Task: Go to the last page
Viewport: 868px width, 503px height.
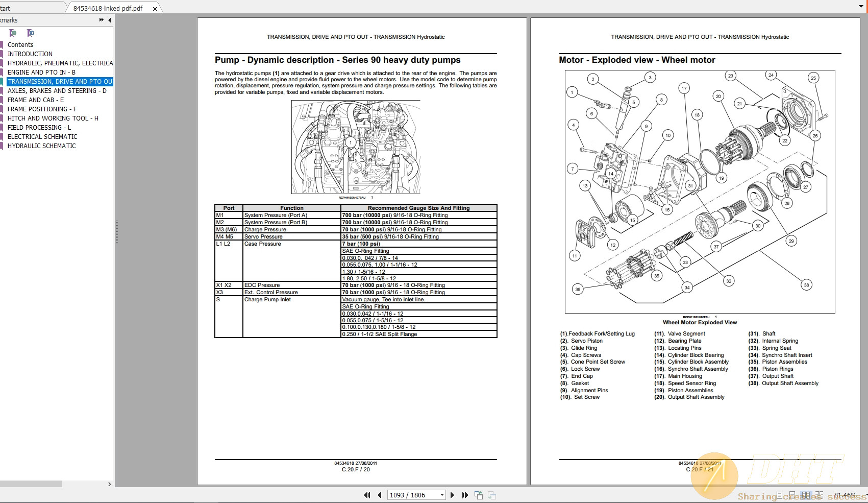Action: pyautogui.click(x=464, y=495)
